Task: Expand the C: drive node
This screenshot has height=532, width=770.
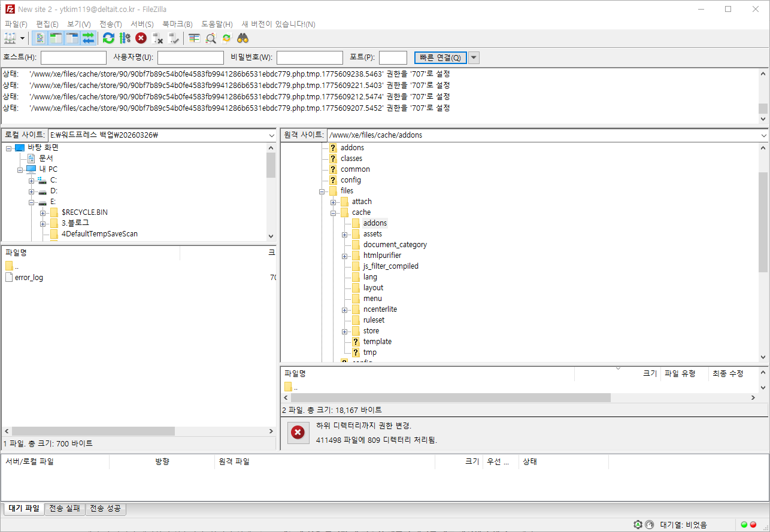Action: pyautogui.click(x=31, y=180)
